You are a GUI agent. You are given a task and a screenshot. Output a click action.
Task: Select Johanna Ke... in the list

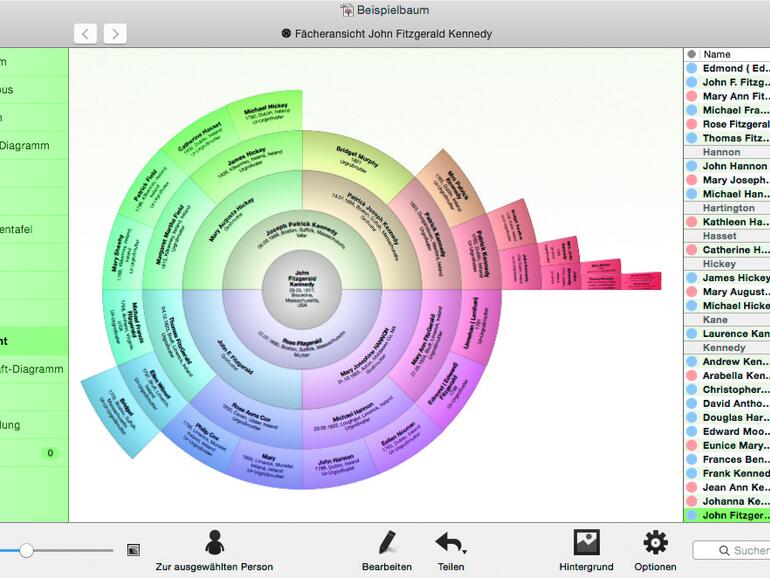pos(727,502)
